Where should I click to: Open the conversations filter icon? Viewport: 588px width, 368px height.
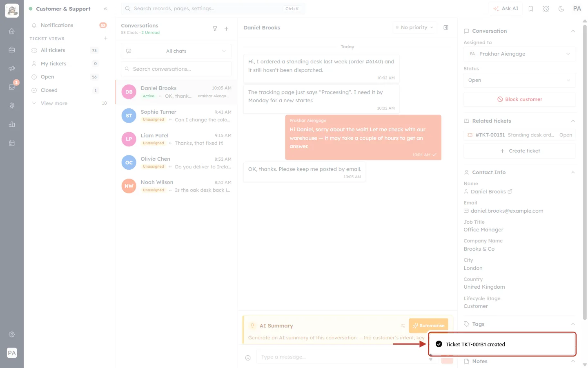[x=215, y=29]
